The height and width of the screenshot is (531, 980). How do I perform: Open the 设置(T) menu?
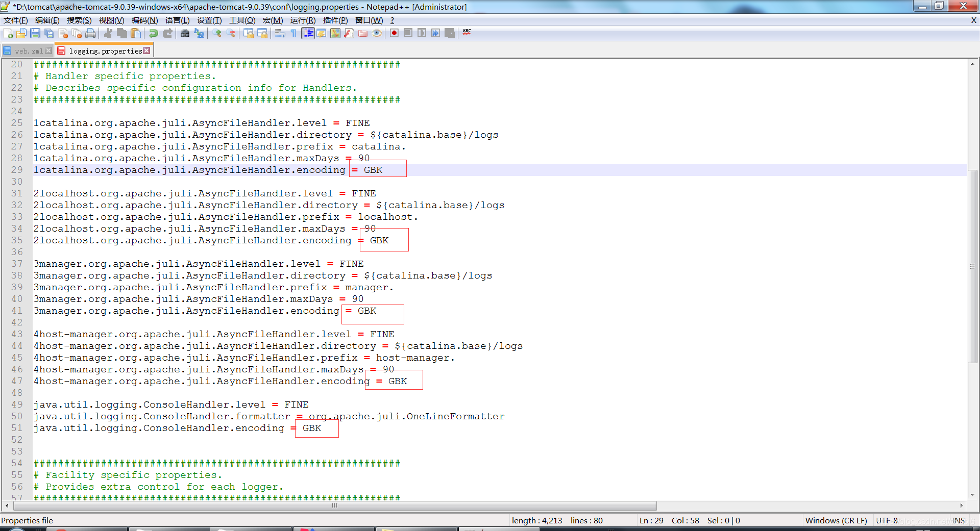209,20
